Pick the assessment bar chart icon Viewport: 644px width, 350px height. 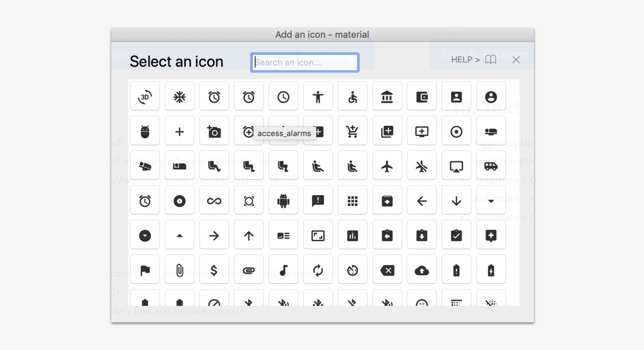352,235
